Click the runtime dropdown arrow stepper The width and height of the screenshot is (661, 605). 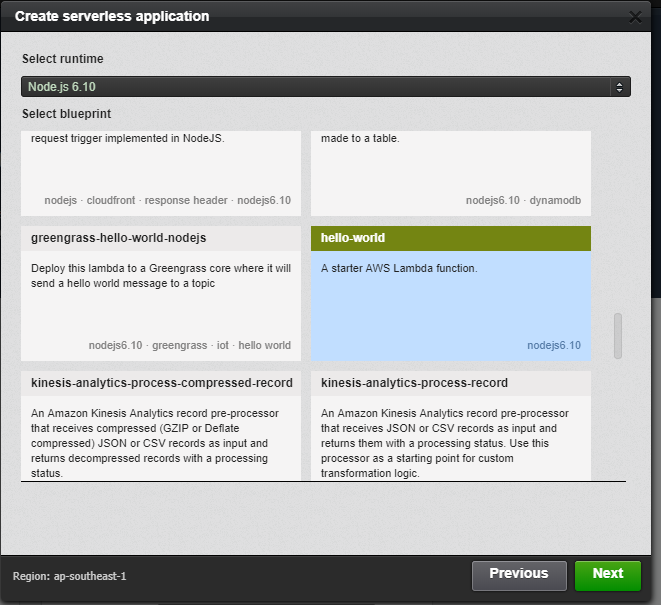coord(619,87)
